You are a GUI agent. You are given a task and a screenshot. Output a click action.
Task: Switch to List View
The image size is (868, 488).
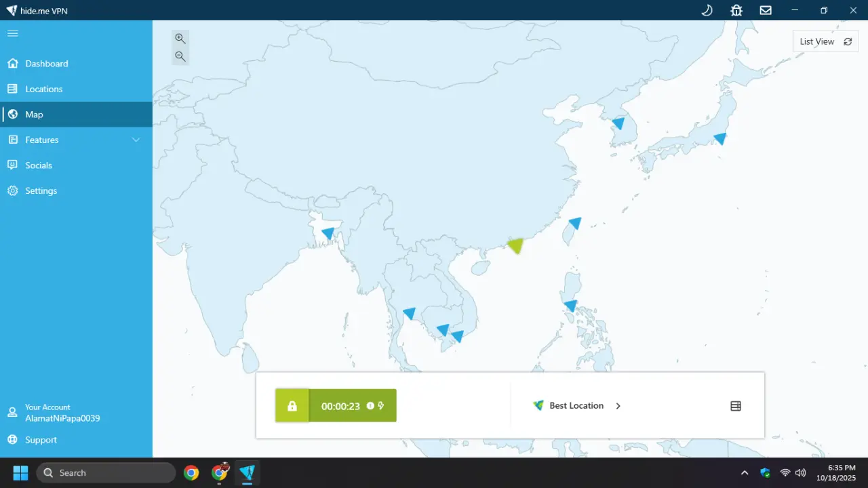(x=825, y=41)
